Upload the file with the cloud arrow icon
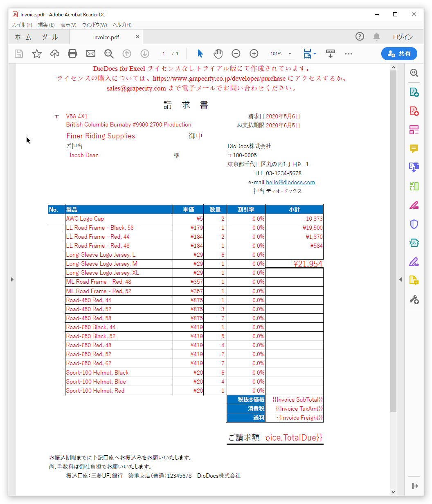 pyautogui.click(x=55, y=54)
